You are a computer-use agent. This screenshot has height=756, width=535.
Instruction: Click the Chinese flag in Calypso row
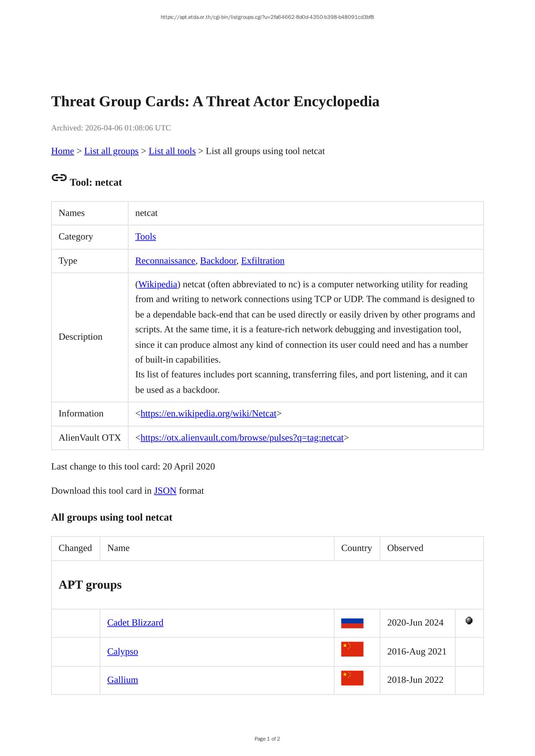coord(352,649)
